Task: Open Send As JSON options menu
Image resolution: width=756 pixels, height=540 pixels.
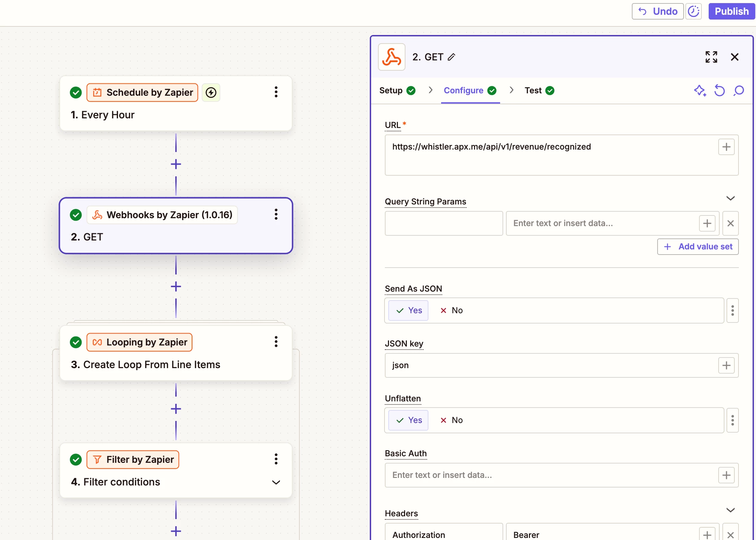Action: pyautogui.click(x=732, y=310)
